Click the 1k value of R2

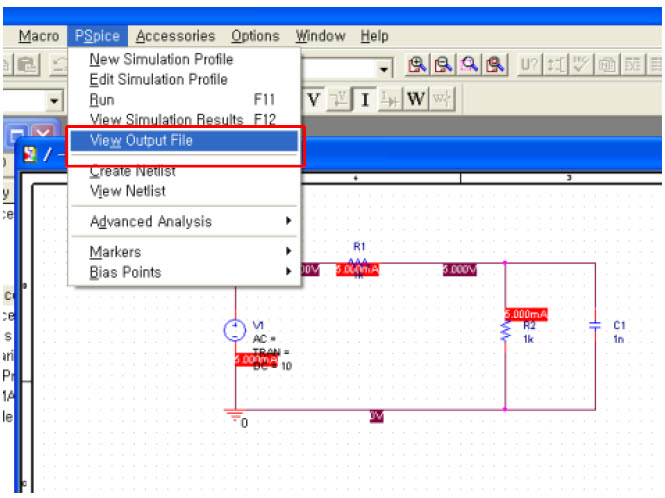click(x=528, y=339)
